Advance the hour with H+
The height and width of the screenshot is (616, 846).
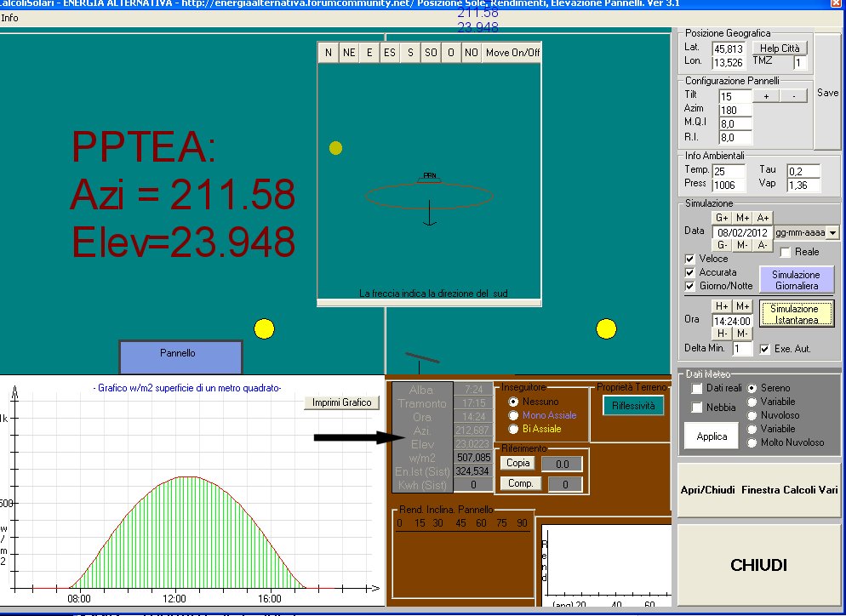point(722,306)
